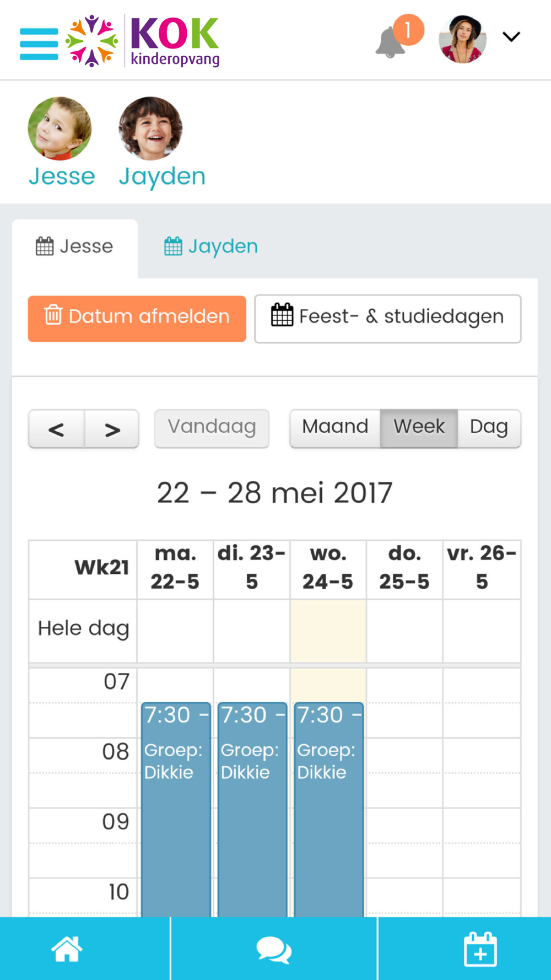
Task: Go to the previous week
Action: click(x=56, y=429)
